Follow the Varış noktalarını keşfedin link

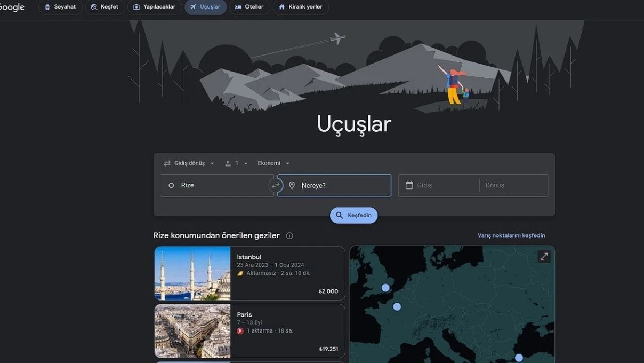(x=511, y=235)
